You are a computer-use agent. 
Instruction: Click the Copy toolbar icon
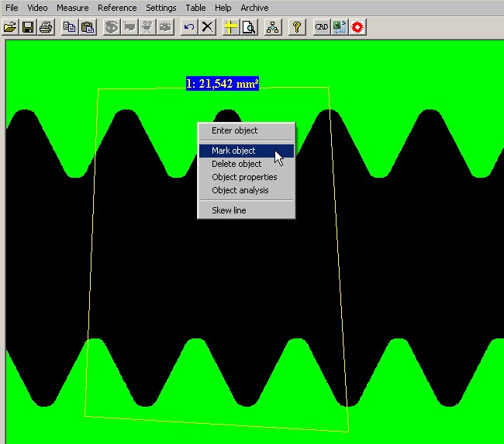coord(70,27)
